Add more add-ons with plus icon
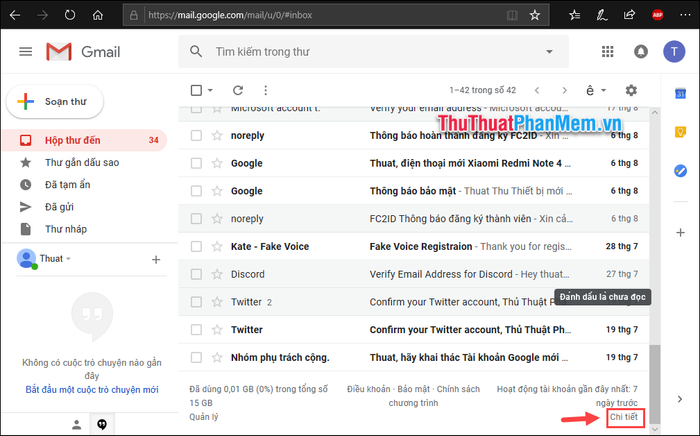This screenshot has height=436, width=700. click(x=680, y=233)
